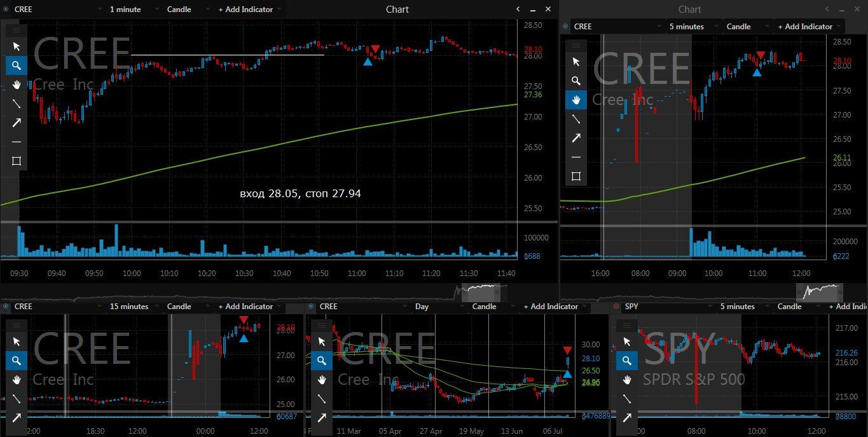Select the trend line tool in Day chart
The width and height of the screenshot is (868, 437).
[x=322, y=399]
